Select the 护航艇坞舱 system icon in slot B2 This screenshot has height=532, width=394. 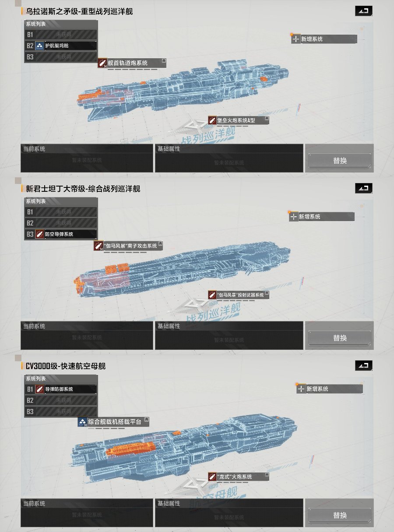[39, 46]
